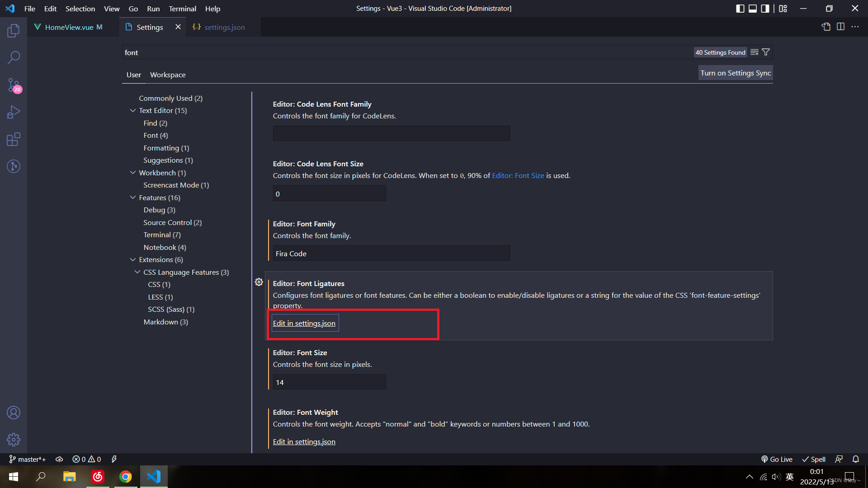Viewport: 868px width, 488px height.
Task: Collapse the Text Editor tree section
Action: (x=133, y=110)
